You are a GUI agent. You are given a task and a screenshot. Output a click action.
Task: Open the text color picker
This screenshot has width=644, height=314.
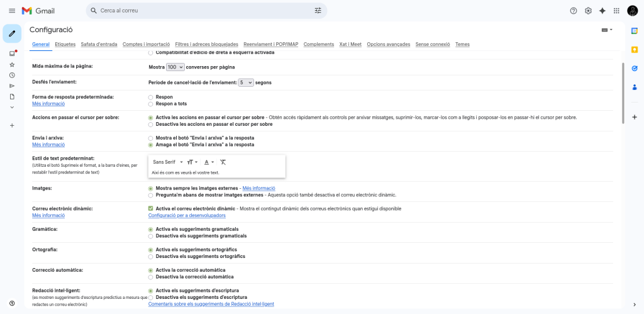coord(209,162)
